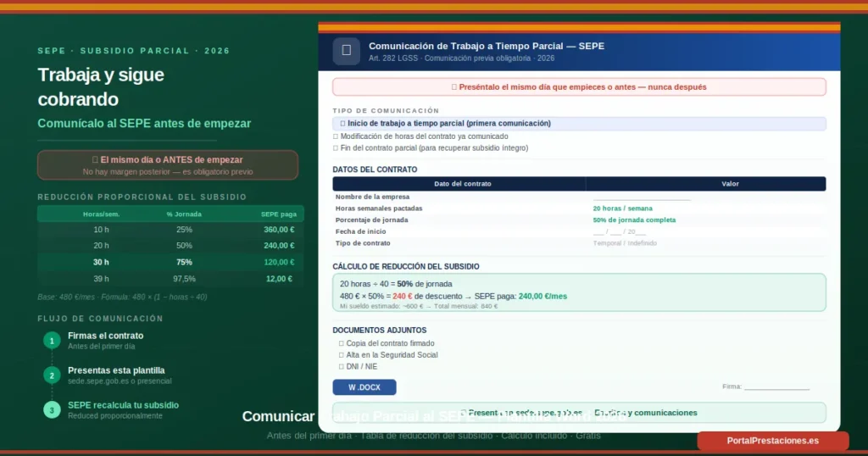Select the 10 h row cell
Viewport: 868px width, 456px height.
[x=102, y=229]
